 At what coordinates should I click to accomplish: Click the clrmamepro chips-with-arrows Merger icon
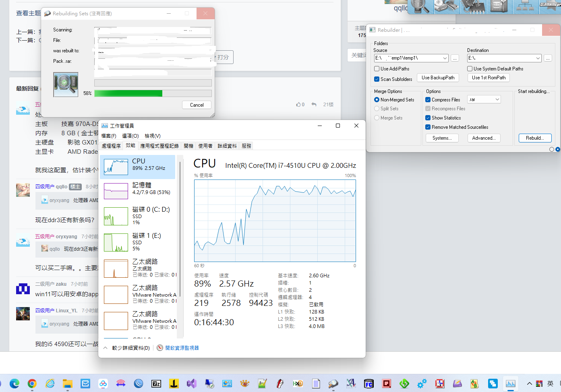(x=473, y=6)
